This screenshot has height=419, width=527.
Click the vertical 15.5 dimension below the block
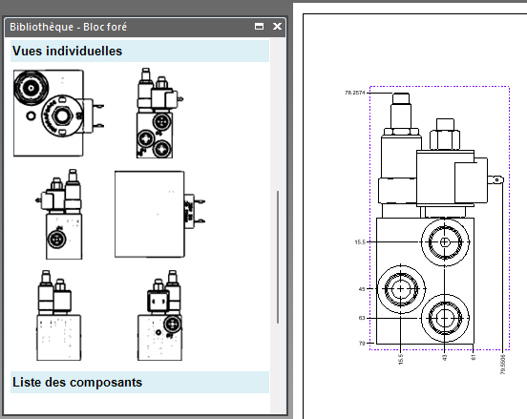[400, 359]
